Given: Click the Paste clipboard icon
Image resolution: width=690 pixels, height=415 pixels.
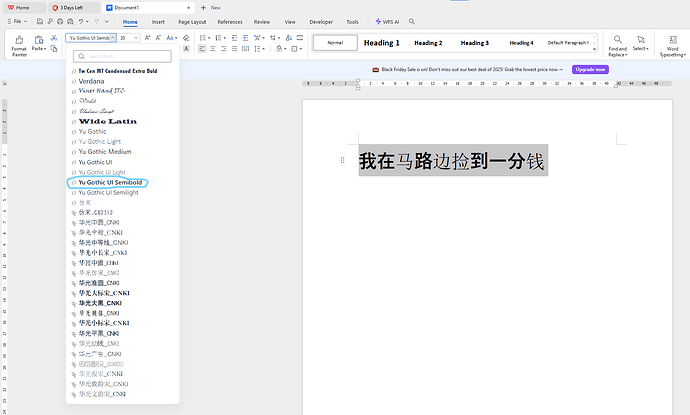Looking at the screenshot, I should pos(38,40).
